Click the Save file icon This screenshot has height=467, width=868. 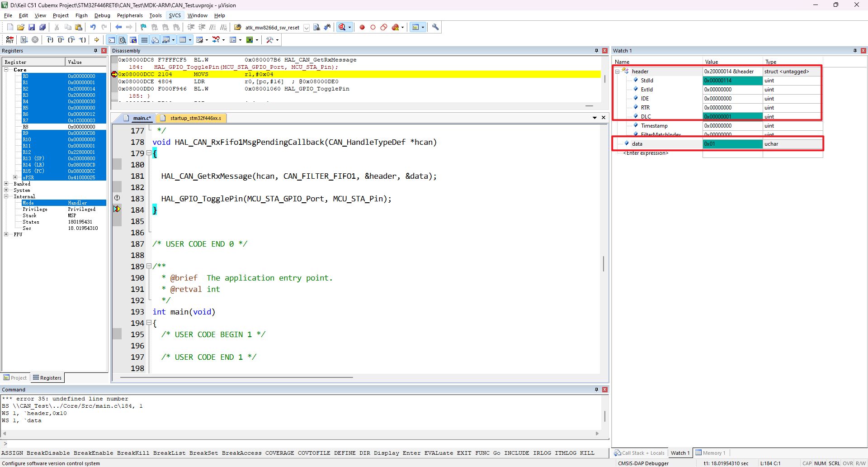(x=32, y=27)
